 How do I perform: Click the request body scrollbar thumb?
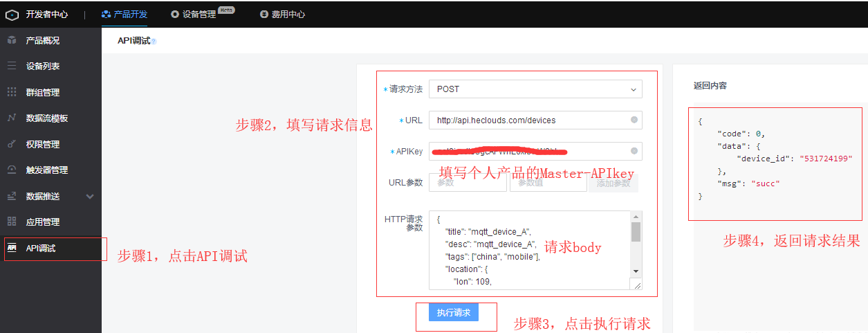(x=636, y=231)
